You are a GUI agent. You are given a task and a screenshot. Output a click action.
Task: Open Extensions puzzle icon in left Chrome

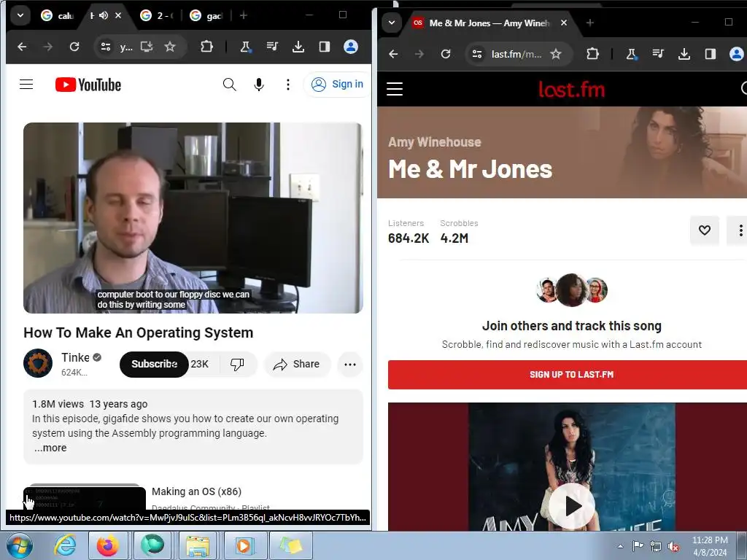pyautogui.click(x=206, y=47)
